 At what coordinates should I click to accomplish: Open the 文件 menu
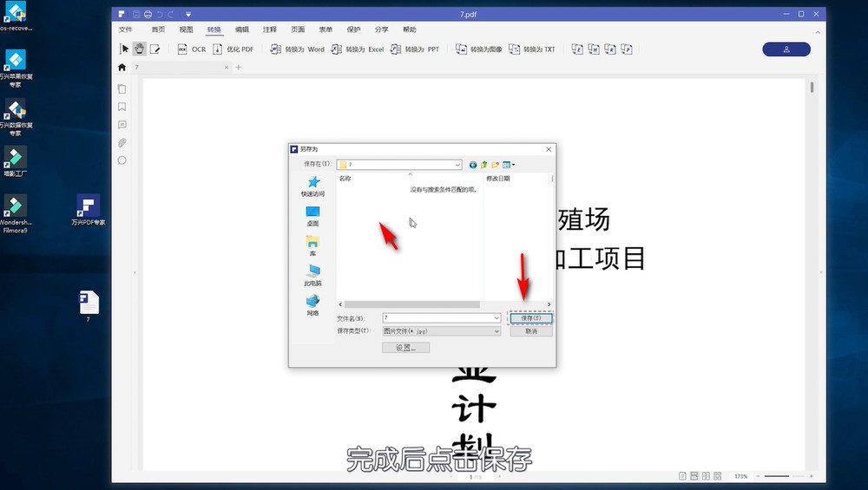[126, 29]
